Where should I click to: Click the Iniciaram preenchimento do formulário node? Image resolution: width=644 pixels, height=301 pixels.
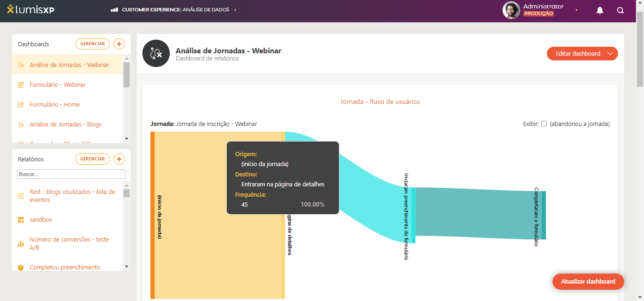[413, 215]
